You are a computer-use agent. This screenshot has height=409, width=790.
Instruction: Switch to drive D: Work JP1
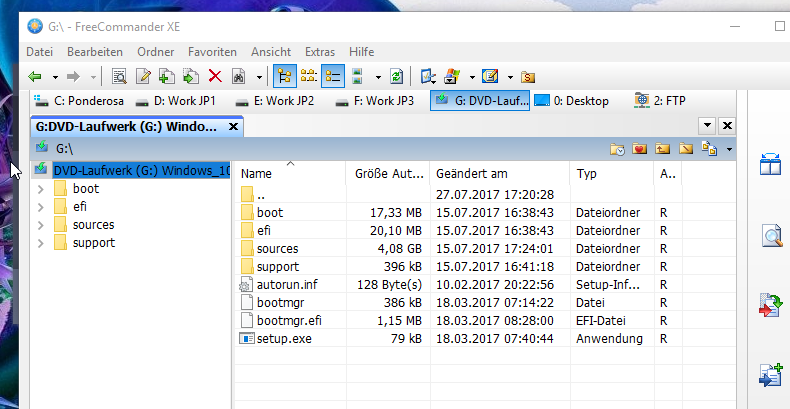click(x=176, y=101)
